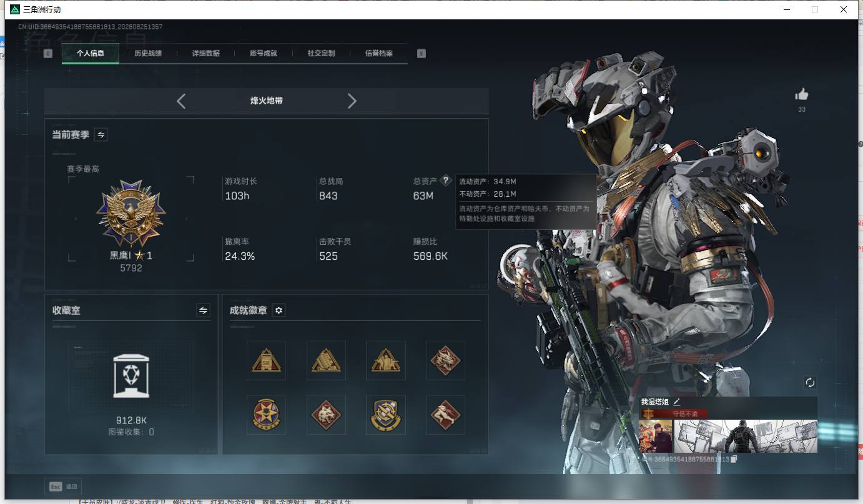The height and width of the screenshot is (504, 863).
Task: Click the player avatar photo
Action: (656, 436)
